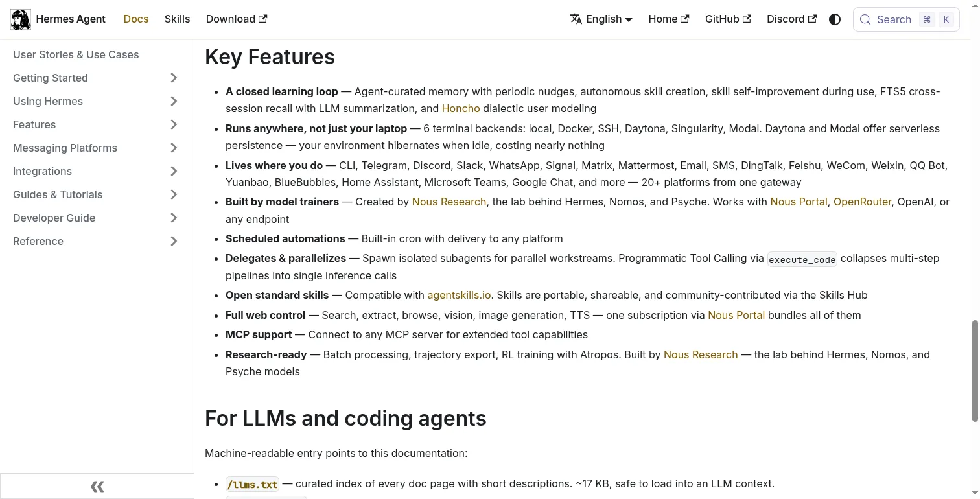
Task: Click the Key Features heading
Action: click(x=270, y=57)
